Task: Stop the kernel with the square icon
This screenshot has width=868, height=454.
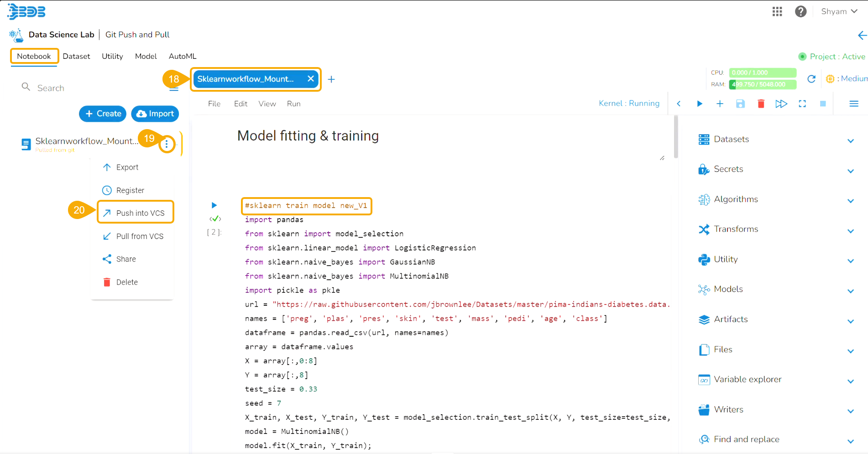Action: pyautogui.click(x=823, y=104)
